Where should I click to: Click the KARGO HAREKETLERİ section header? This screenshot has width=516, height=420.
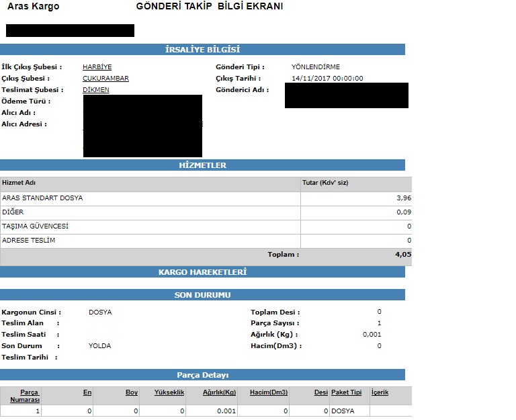point(202,272)
